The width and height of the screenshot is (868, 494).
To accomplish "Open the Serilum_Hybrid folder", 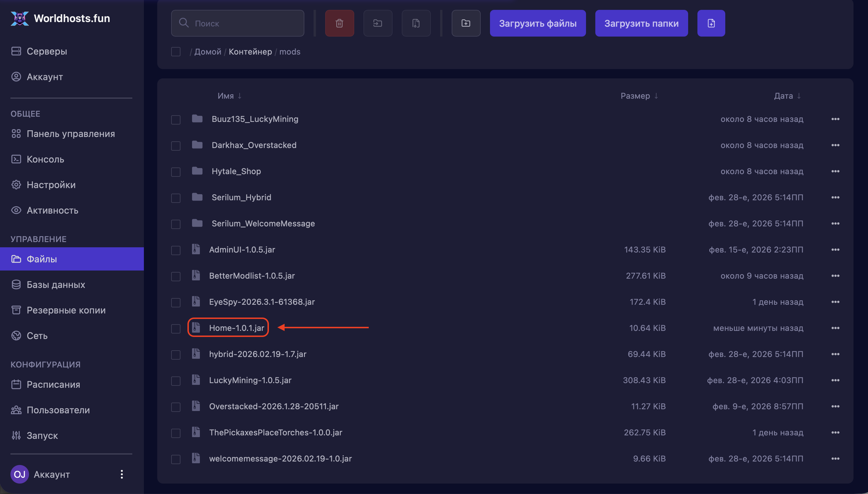I will click(x=241, y=197).
